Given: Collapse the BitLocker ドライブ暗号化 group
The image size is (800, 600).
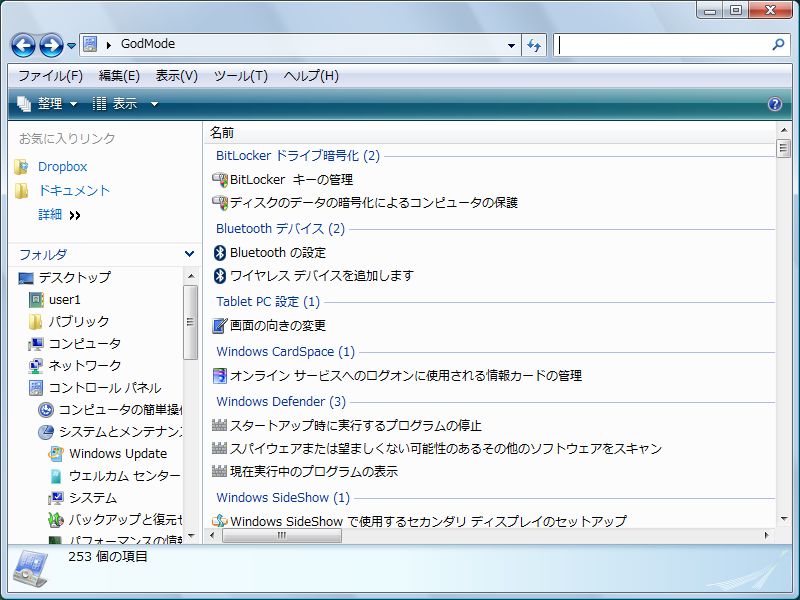Looking at the screenshot, I should point(297,156).
